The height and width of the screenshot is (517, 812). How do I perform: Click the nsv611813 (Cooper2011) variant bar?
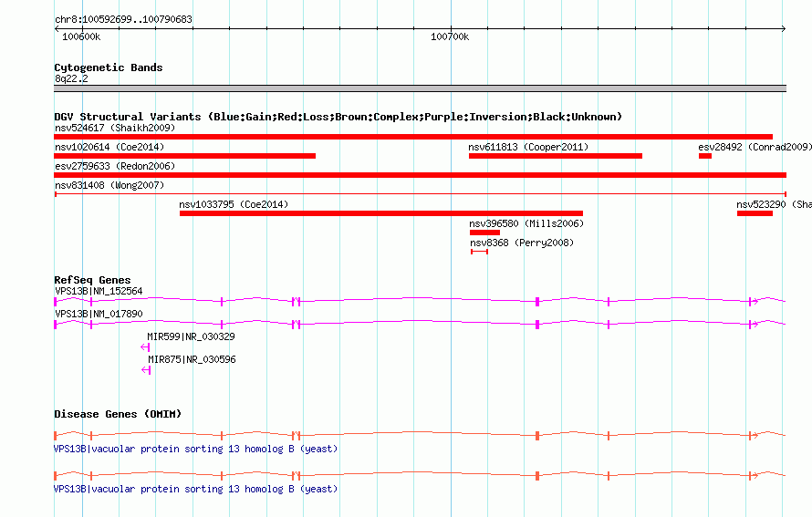[556, 156]
